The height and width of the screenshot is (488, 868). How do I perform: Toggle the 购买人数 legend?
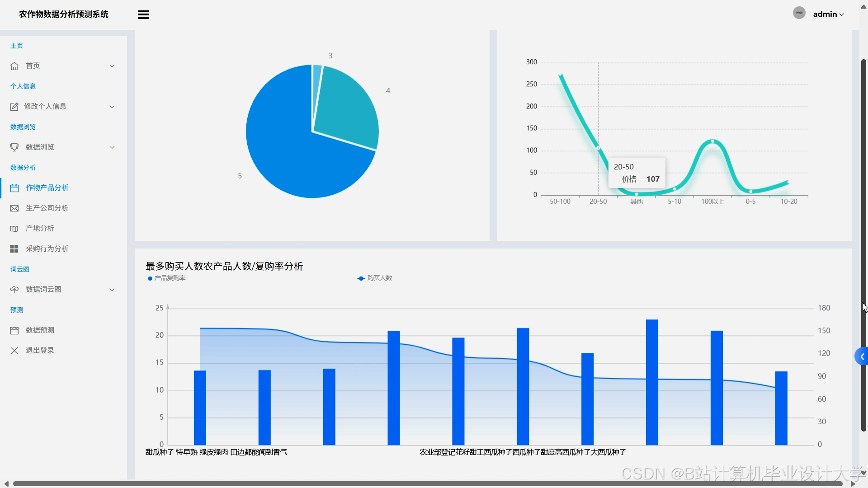tap(374, 278)
